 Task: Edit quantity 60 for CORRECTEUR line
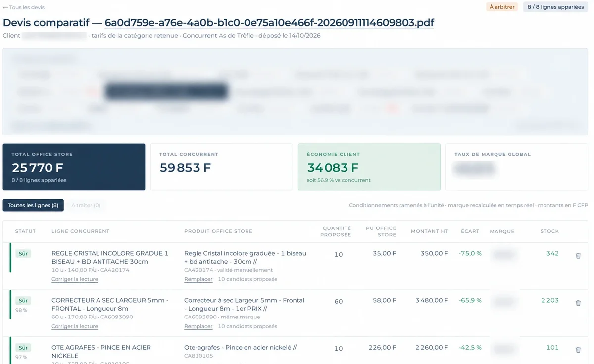[x=339, y=301]
